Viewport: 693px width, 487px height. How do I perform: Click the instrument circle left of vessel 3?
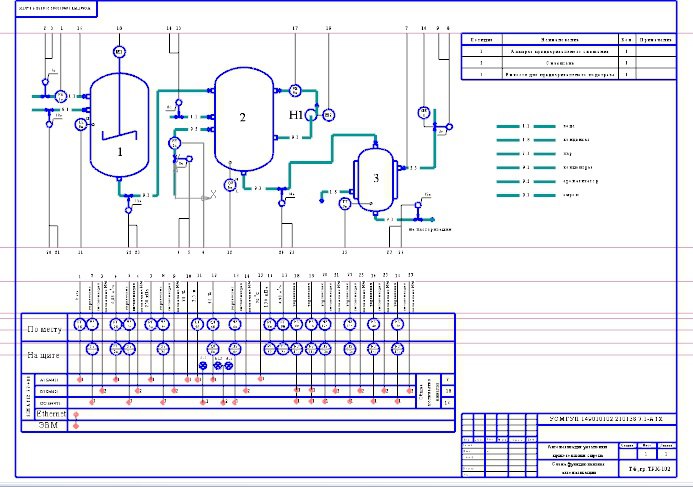tap(345, 204)
